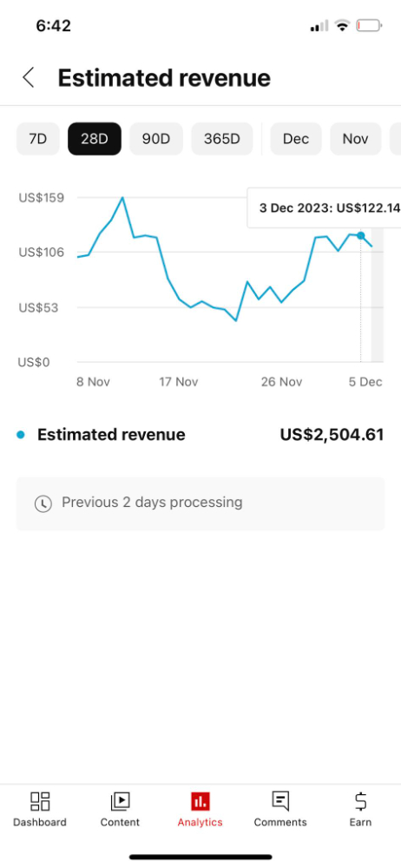Image resolution: width=401 pixels, height=868 pixels.
Task: Tap the US$2,504.61 total revenue value
Action: (332, 435)
